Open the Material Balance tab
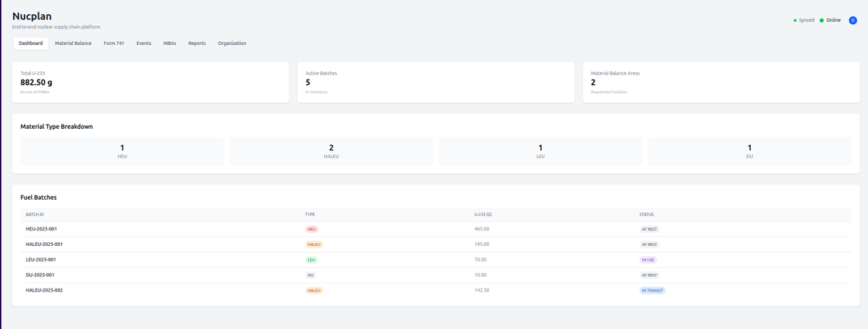Screen dimensions: 868x329 click(x=73, y=43)
